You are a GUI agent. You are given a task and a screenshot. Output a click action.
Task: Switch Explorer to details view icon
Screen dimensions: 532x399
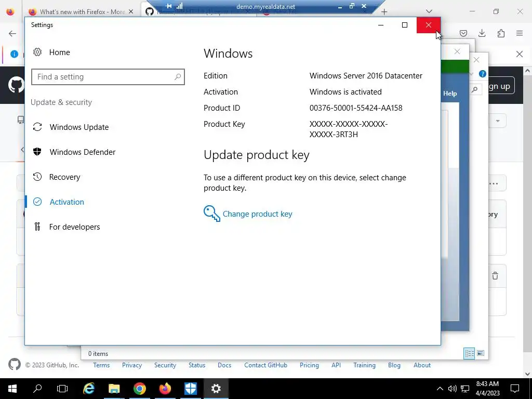[469, 353]
